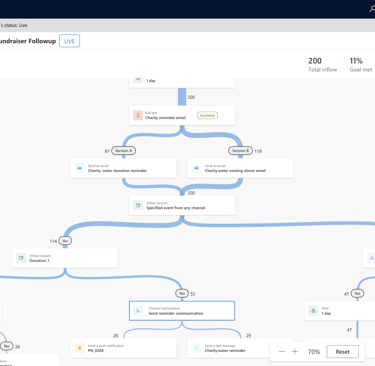Select the Yes branch label with 114
The image size is (375, 366).
tap(65, 241)
